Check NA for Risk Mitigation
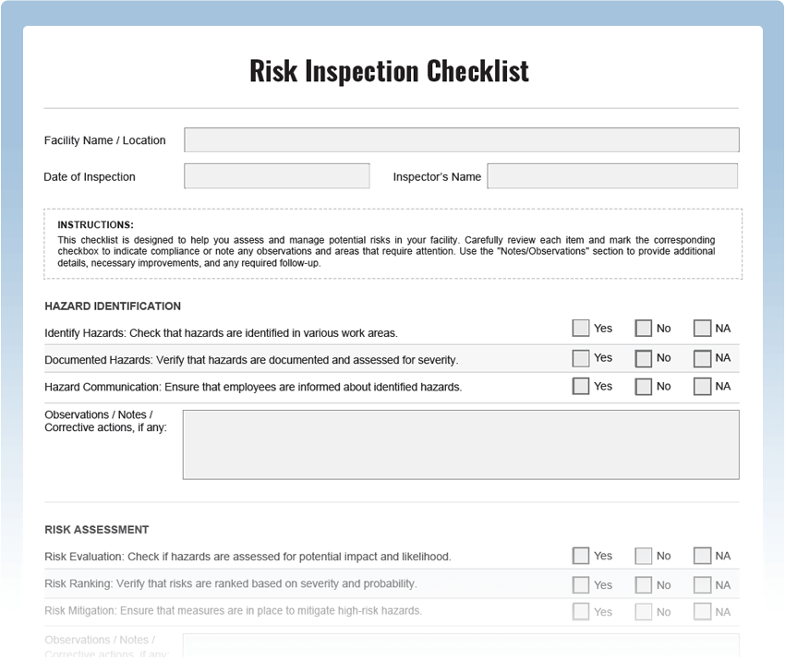This screenshot has height=672, width=785. point(702,611)
